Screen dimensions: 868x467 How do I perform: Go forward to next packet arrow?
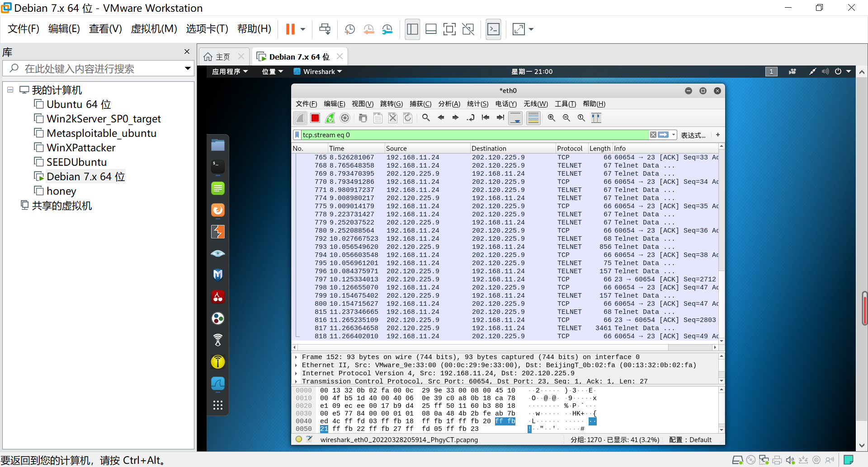tap(456, 118)
